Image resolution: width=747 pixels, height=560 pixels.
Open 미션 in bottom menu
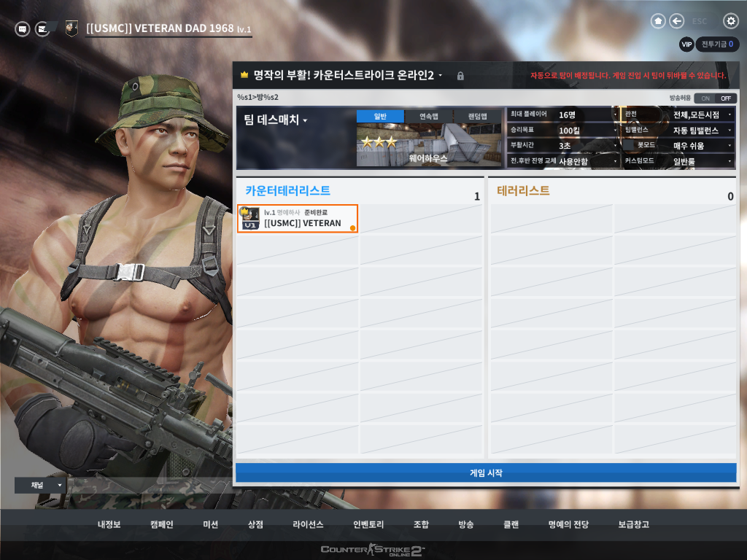[x=211, y=524]
